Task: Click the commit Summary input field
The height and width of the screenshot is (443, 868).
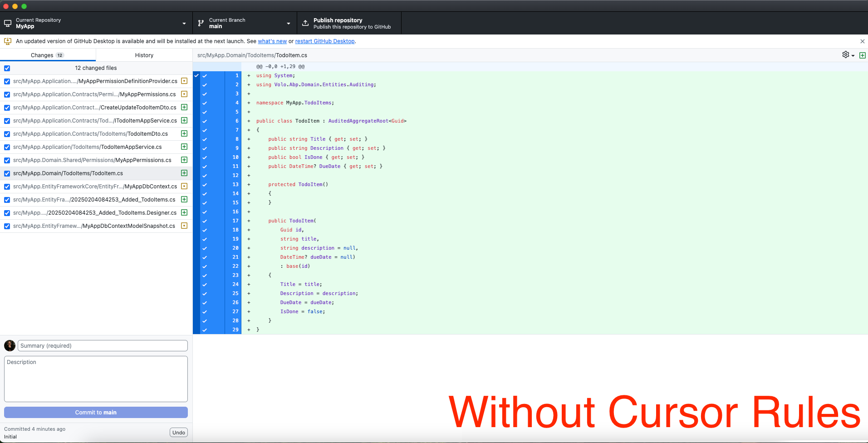Action: (103, 346)
